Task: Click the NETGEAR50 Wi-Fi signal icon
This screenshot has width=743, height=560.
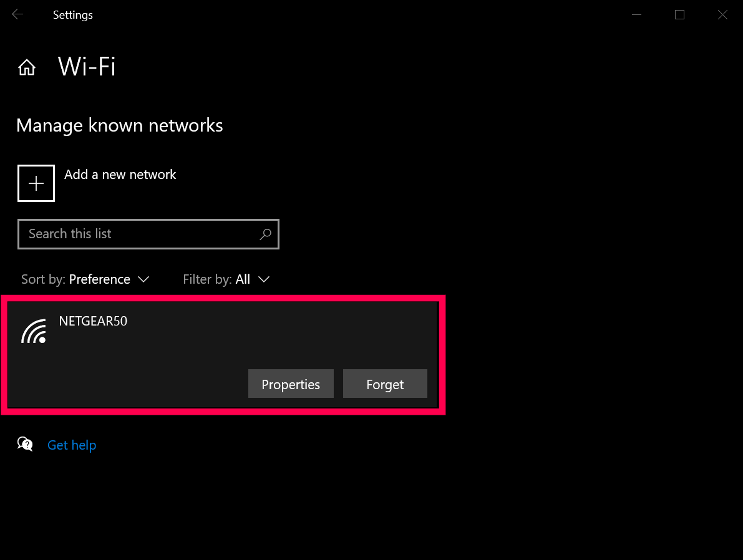Action: click(34, 331)
